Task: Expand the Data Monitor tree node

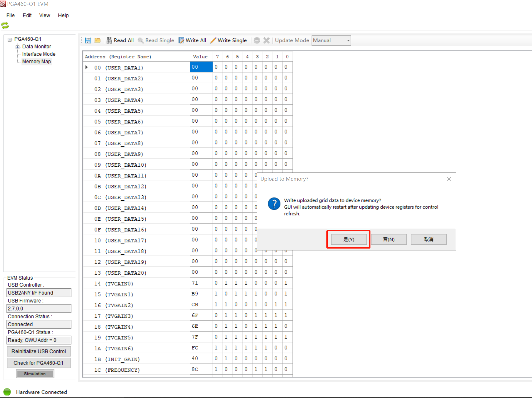Action: coord(17,47)
